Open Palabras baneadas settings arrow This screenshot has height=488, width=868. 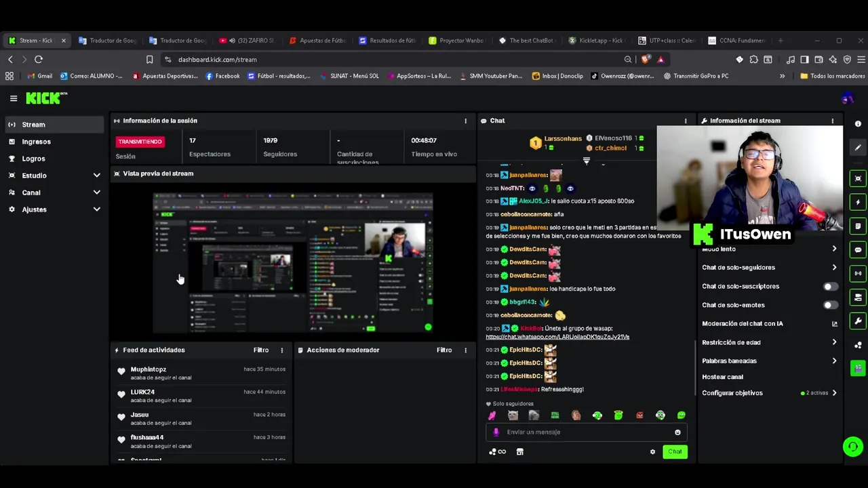point(834,361)
